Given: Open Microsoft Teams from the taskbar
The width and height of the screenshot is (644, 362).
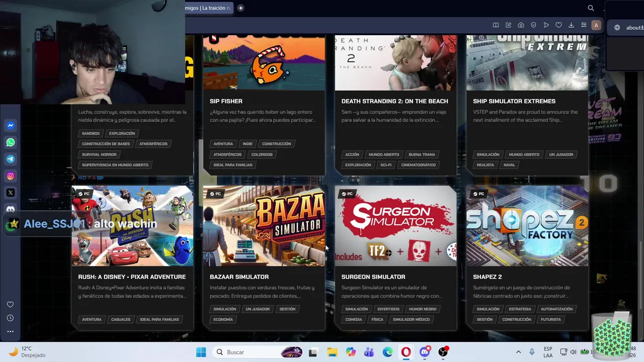Looking at the screenshot, I should (x=369, y=352).
